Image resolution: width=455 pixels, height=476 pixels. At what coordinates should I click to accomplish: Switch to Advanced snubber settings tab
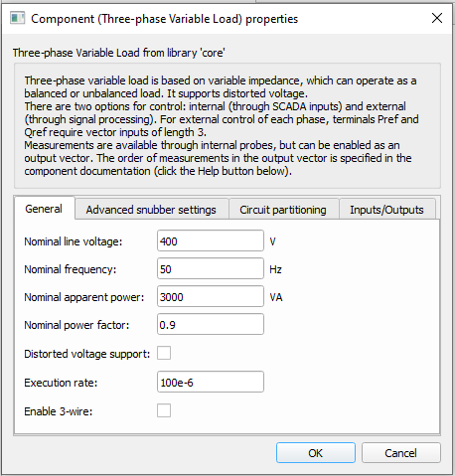[x=151, y=210]
